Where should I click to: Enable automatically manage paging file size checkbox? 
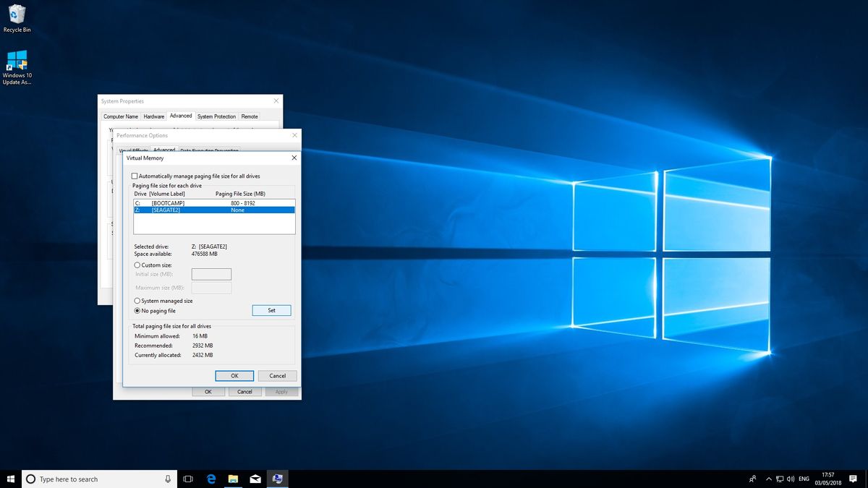click(135, 176)
